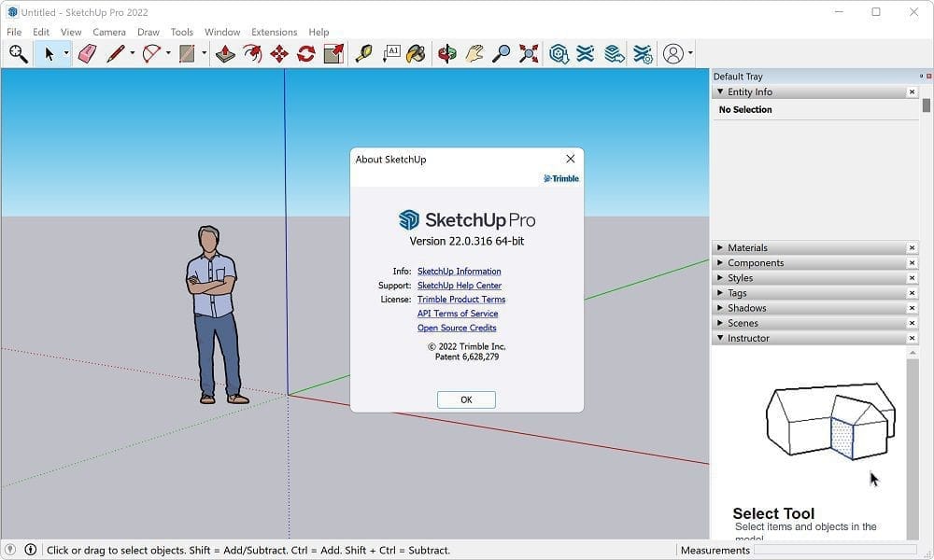Select the Move tool

click(279, 53)
